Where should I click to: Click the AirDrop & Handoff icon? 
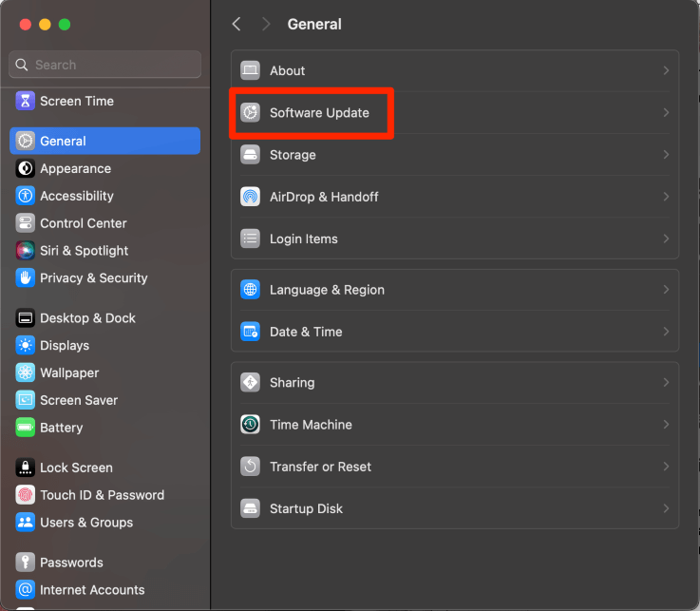250,197
